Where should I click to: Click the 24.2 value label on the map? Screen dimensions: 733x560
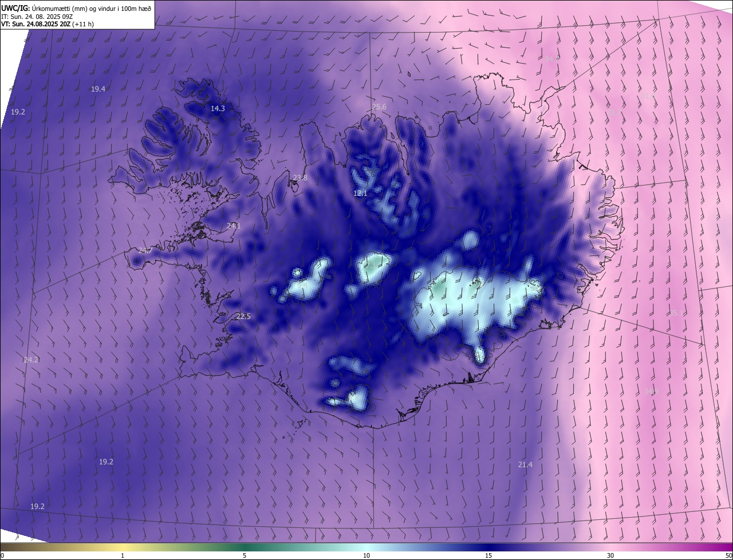point(31,360)
